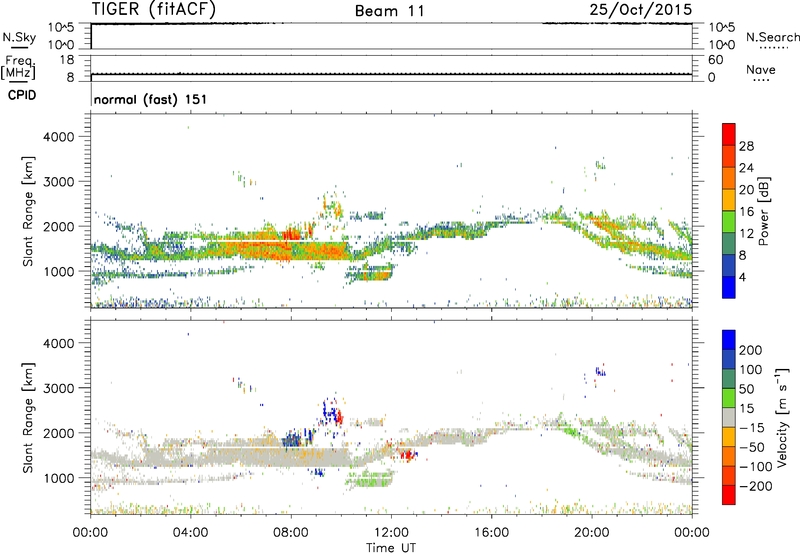The height and width of the screenshot is (554, 800).
Task: Click the 20:00 time axis tick label
Action: point(591,533)
